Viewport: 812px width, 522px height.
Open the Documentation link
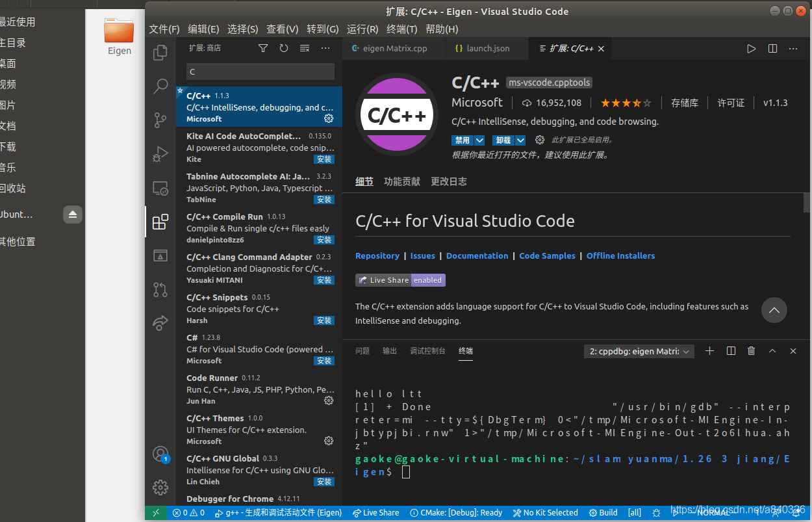(x=477, y=256)
